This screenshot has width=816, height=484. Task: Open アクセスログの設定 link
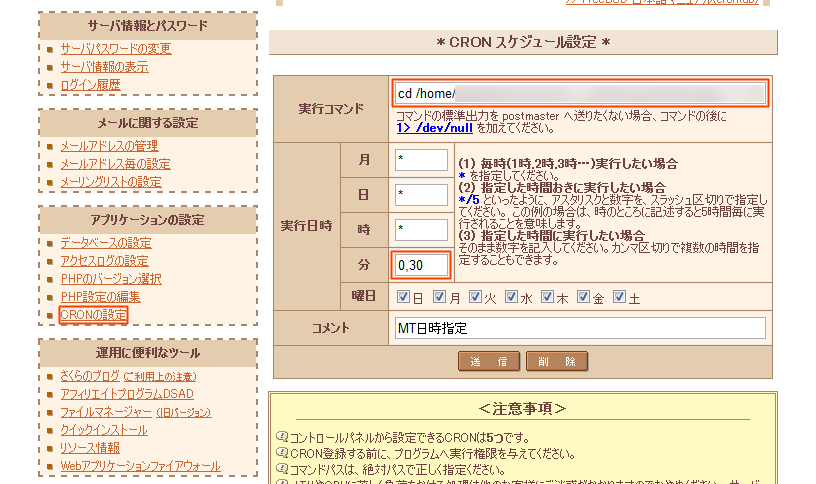104,261
